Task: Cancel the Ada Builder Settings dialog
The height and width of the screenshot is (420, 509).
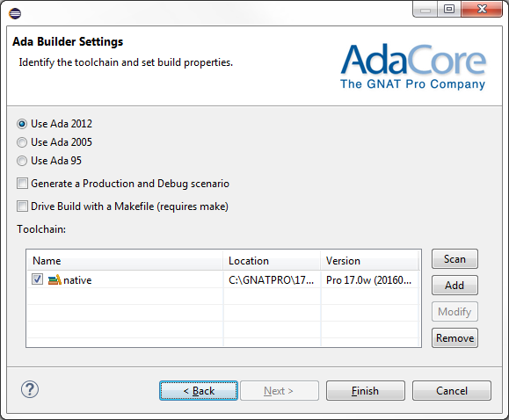Action: 452,391
